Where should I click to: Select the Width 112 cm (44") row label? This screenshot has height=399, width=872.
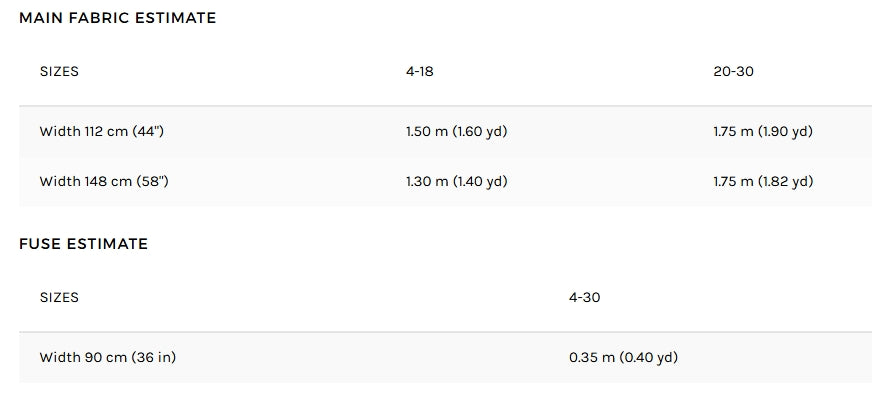[102, 132]
